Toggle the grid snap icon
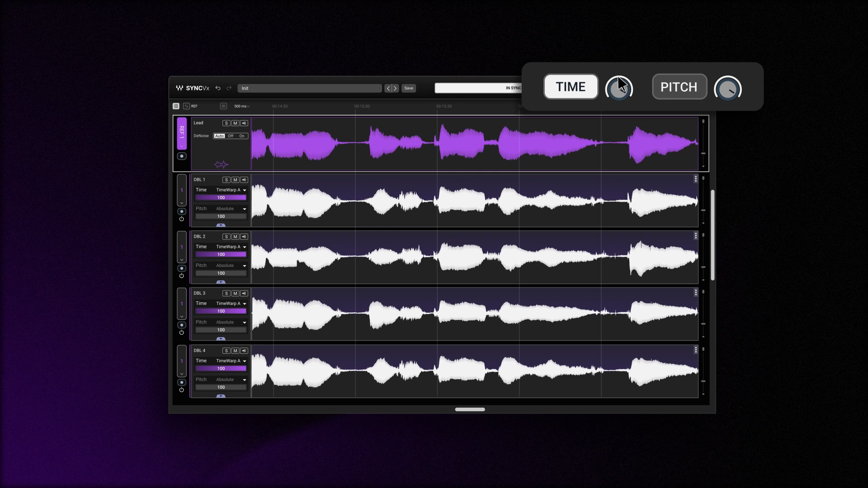 (x=223, y=106)
